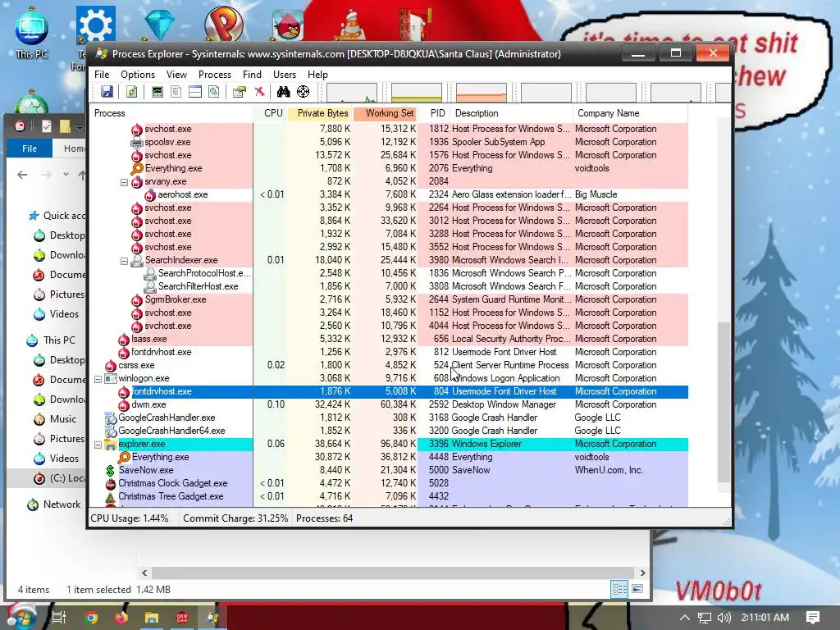Image resolution: width=840 pixels, height=630 pixels.
Task: Click File Explorer horizontal scrollbar left arrow
Action: [144, 573]
